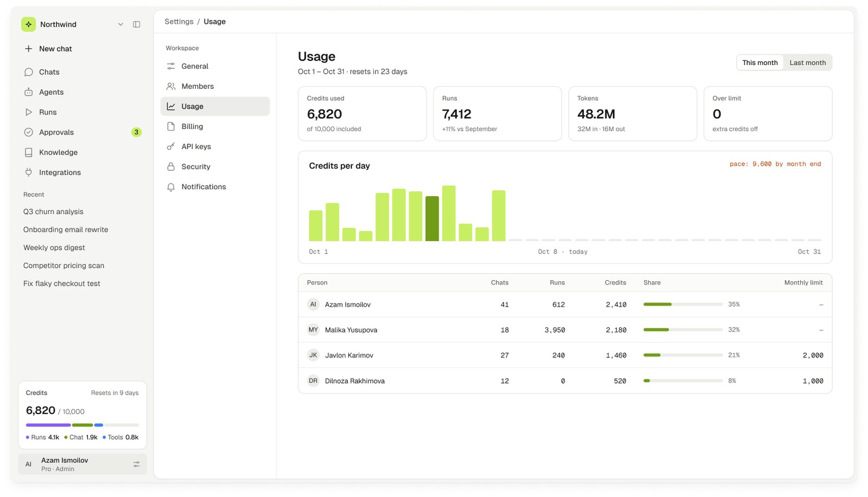Click the pace 9,600 by month end label
868x497 pixels.
pos(775,164)
